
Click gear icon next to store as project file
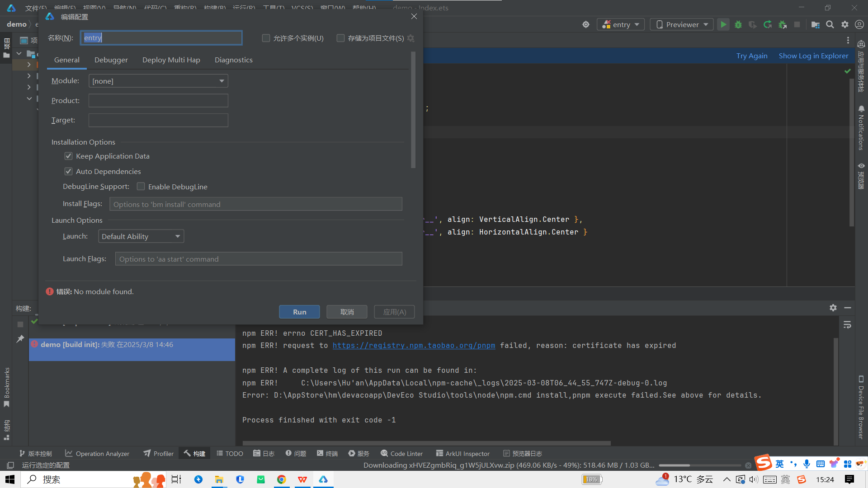[411, 38]
